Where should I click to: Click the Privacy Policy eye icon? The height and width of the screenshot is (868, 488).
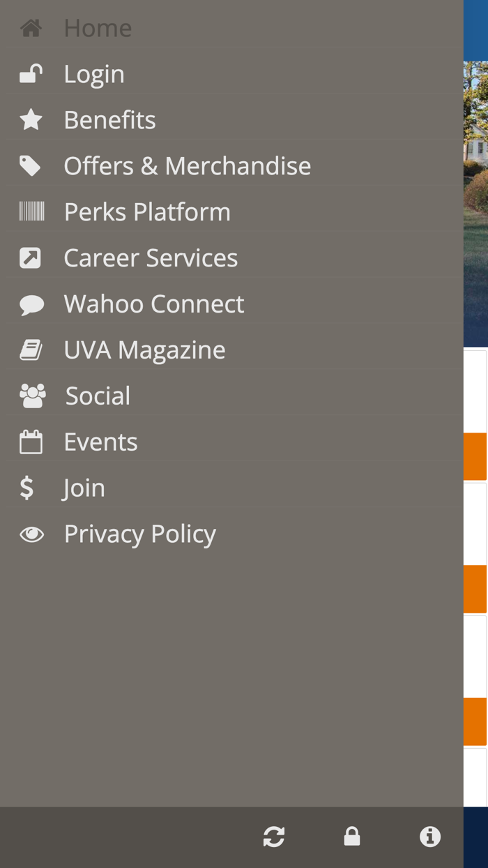coord(31,534)
